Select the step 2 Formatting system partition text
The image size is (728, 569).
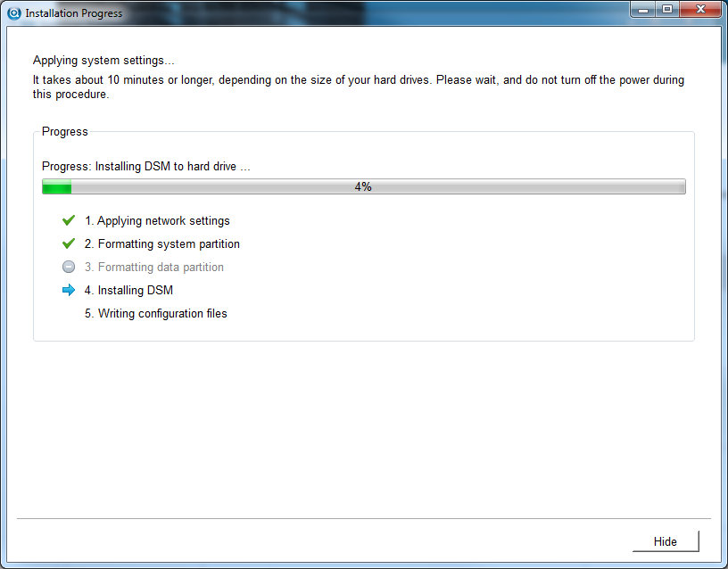pos(168,243)
